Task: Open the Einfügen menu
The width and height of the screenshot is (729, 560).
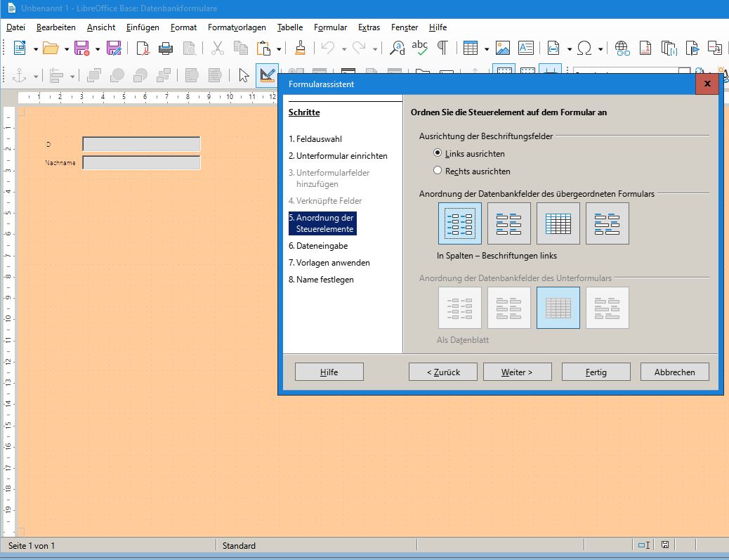Action: coord(143,27)
